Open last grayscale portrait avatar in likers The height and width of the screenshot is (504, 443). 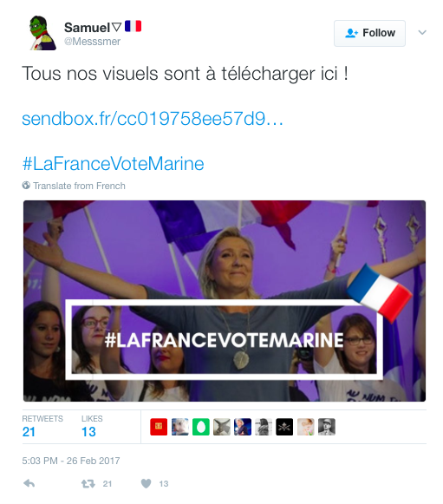pyautogui.click(x=326, y=427)
